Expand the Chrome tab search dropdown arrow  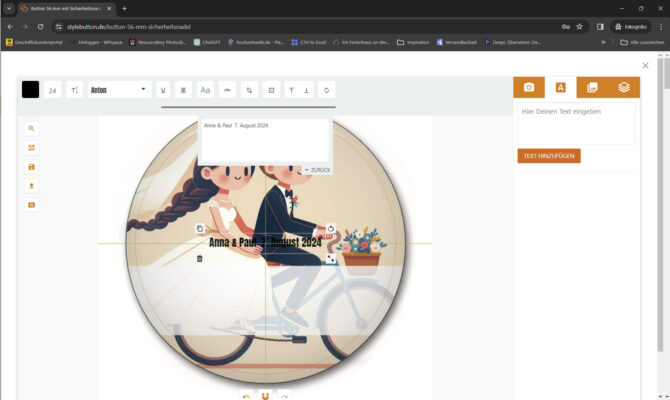tap(9, 9)
